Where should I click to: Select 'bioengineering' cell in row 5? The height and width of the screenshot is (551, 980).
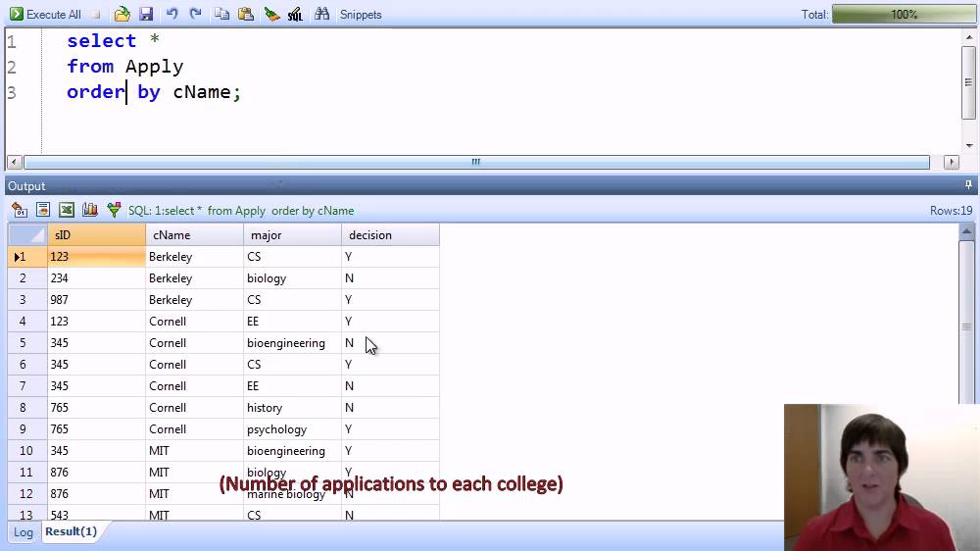tap(292, 343)
